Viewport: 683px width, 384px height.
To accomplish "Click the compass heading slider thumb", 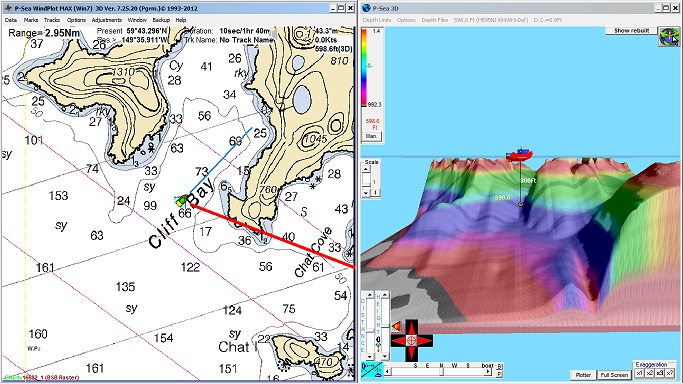I will coord(441,372).
